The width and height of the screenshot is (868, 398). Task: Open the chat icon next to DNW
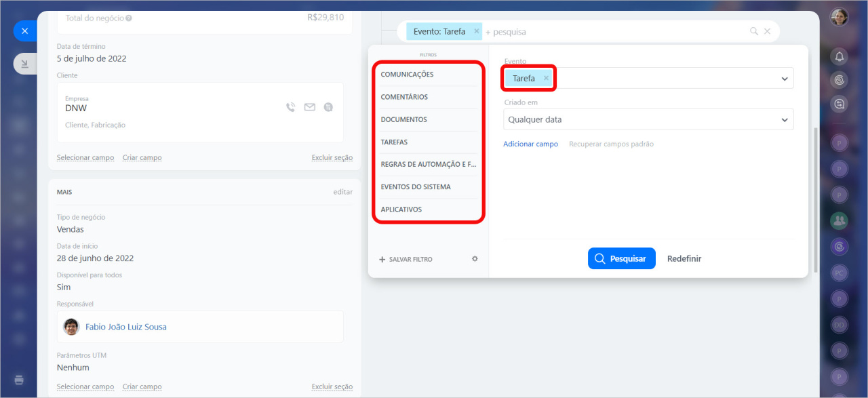328,107
